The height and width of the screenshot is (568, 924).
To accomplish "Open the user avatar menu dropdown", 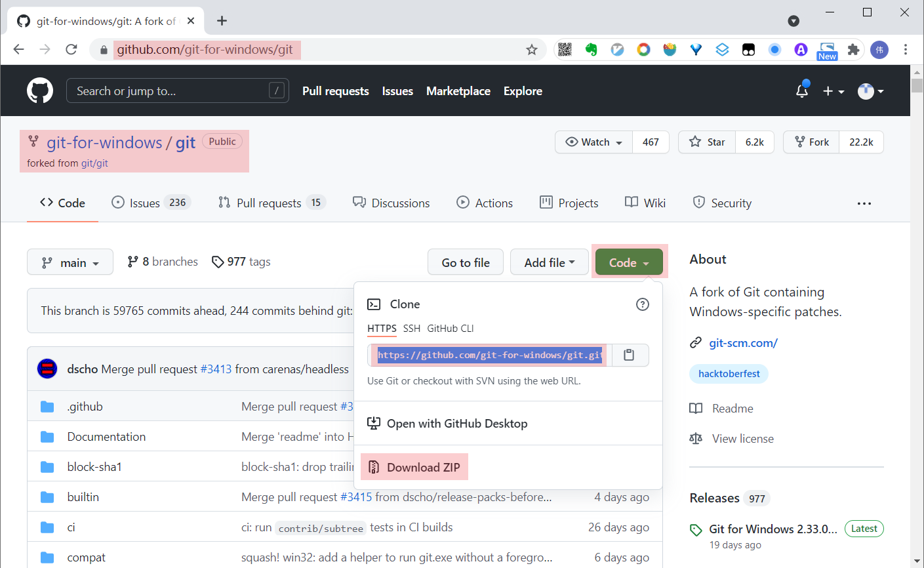I will pos(871,91).
